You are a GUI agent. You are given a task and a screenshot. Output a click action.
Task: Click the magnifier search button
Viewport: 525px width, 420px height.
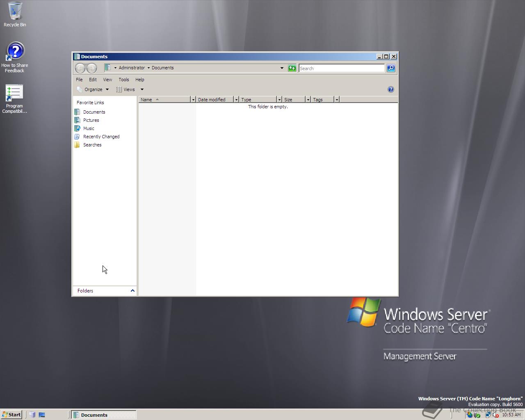pos(391,68)
